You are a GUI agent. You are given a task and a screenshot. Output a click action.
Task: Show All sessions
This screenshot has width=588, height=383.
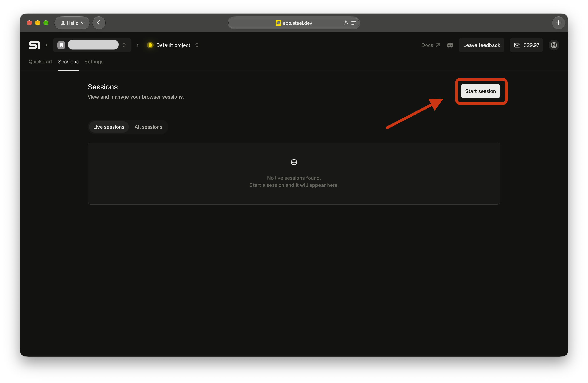(149, 127)
